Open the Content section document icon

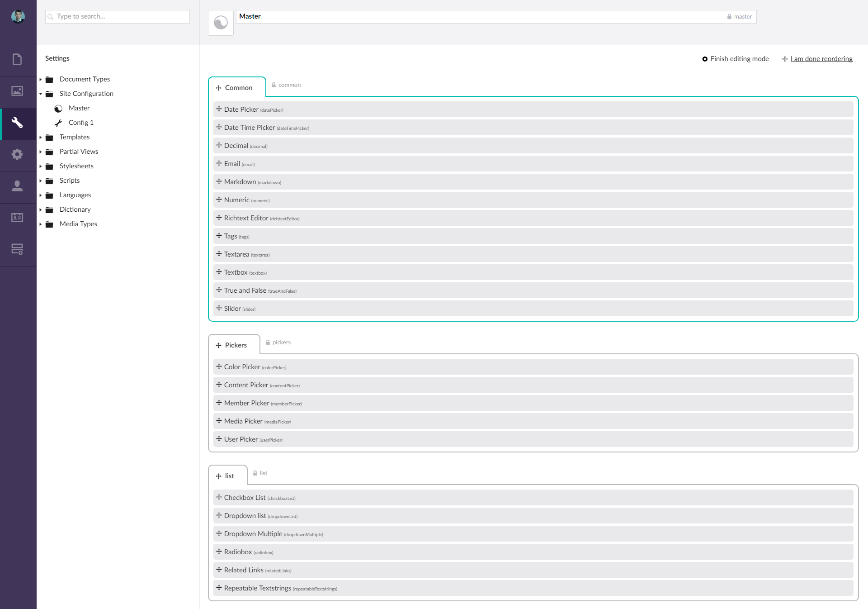coord(17,59)
